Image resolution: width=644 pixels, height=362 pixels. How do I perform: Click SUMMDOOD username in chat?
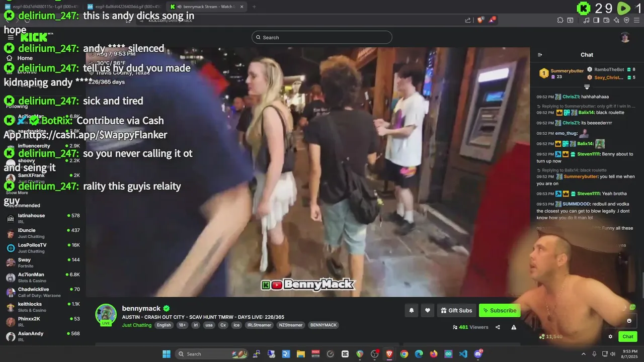(577, 204)
